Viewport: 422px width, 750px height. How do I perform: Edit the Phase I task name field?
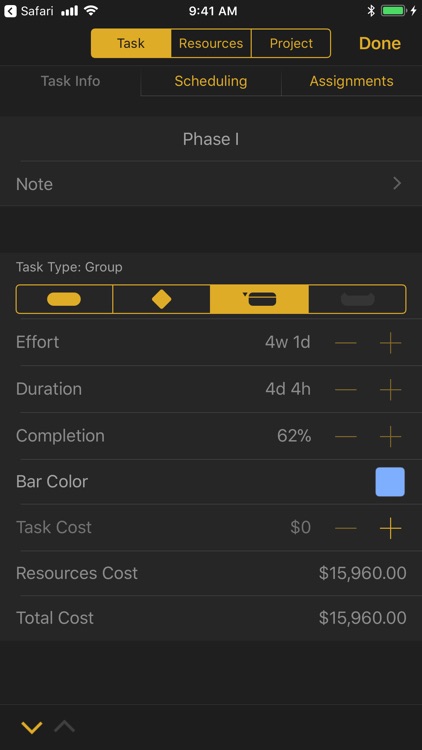click(x=211, y=139)
